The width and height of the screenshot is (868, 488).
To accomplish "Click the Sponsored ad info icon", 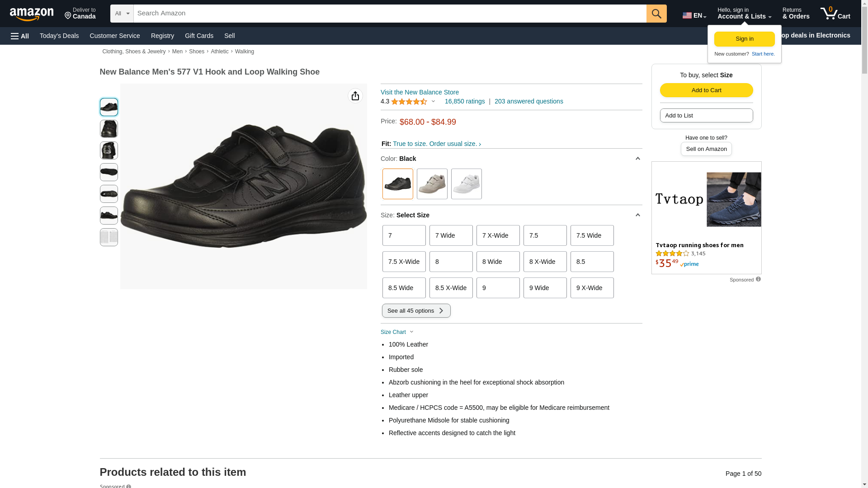I will click(x=758, y=279).
